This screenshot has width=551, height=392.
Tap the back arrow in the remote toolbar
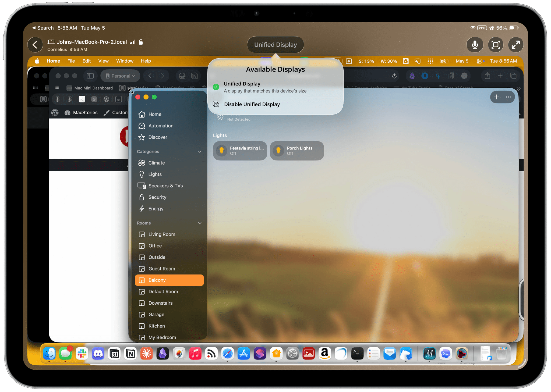tap(35, 45)
